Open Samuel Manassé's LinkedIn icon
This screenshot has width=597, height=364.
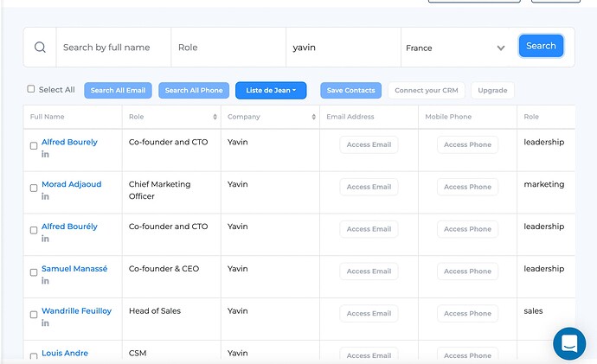click(x=45, y=281)
